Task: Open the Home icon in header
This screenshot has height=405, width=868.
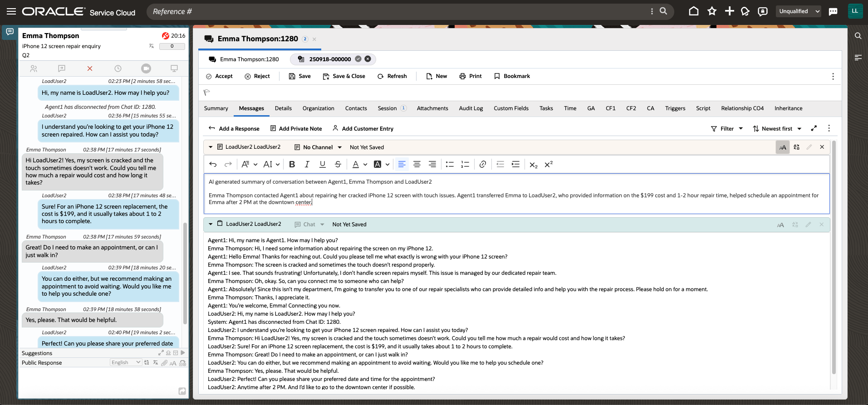Action: tap(693, 11)
